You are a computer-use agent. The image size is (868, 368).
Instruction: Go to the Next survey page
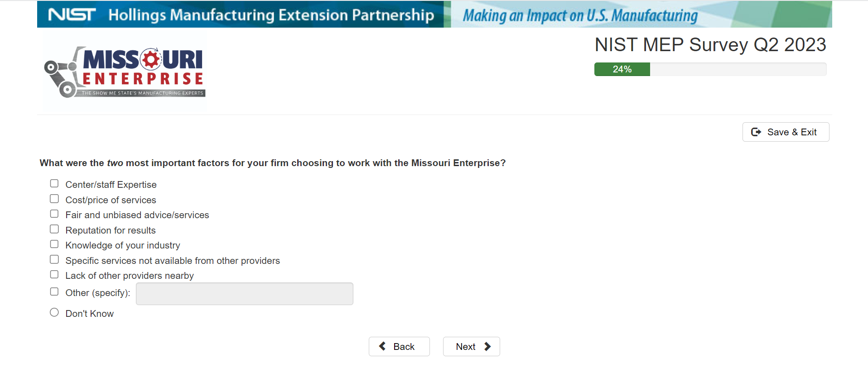coord(471,347)
